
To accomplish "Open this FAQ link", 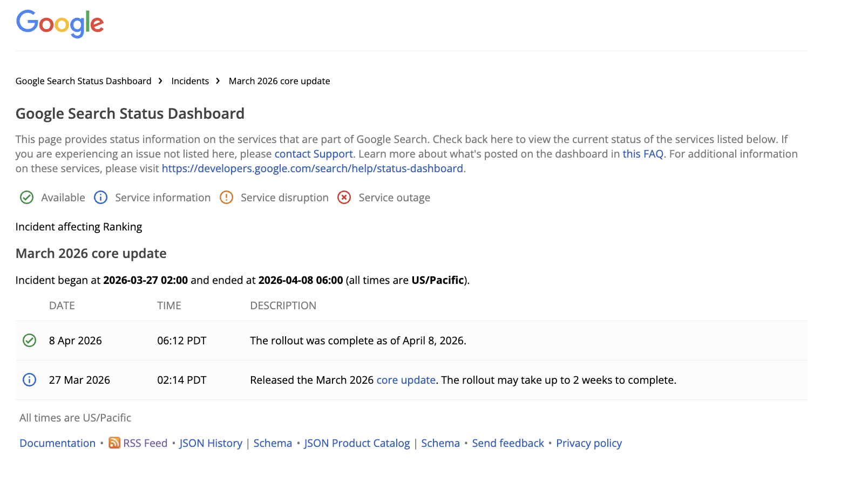I will coord(643,153).
